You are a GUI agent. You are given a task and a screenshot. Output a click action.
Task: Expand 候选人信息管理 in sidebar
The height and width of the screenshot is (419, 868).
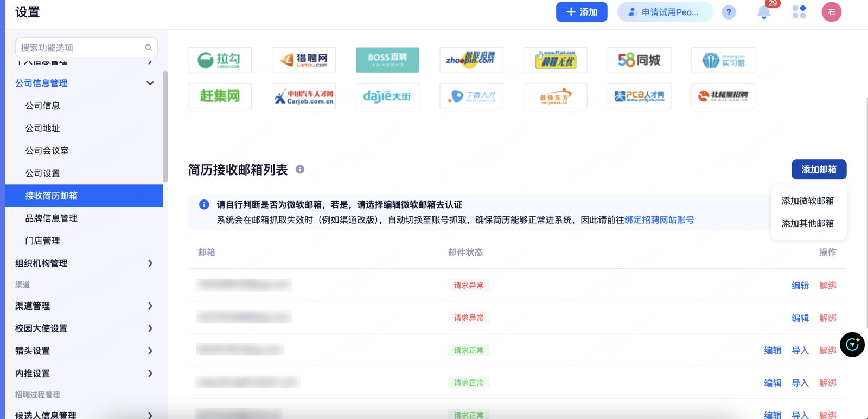pyautogui.click(x=150, y=415)
